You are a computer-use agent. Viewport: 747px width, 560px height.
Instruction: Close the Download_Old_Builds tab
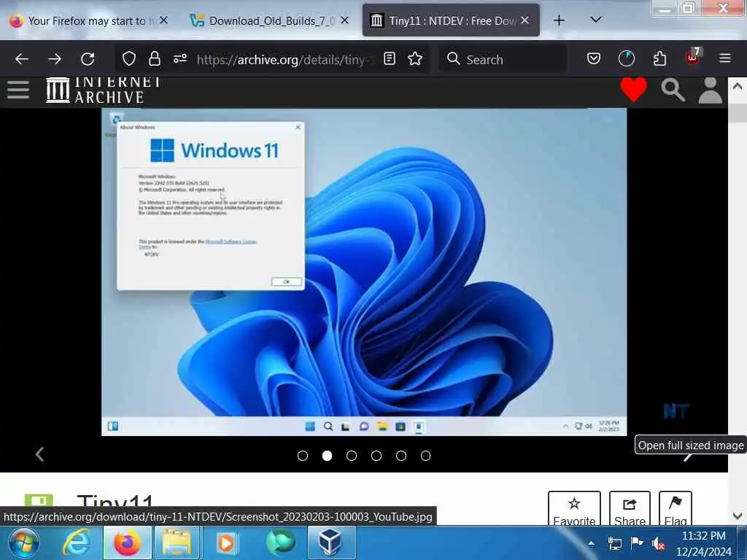345,20
